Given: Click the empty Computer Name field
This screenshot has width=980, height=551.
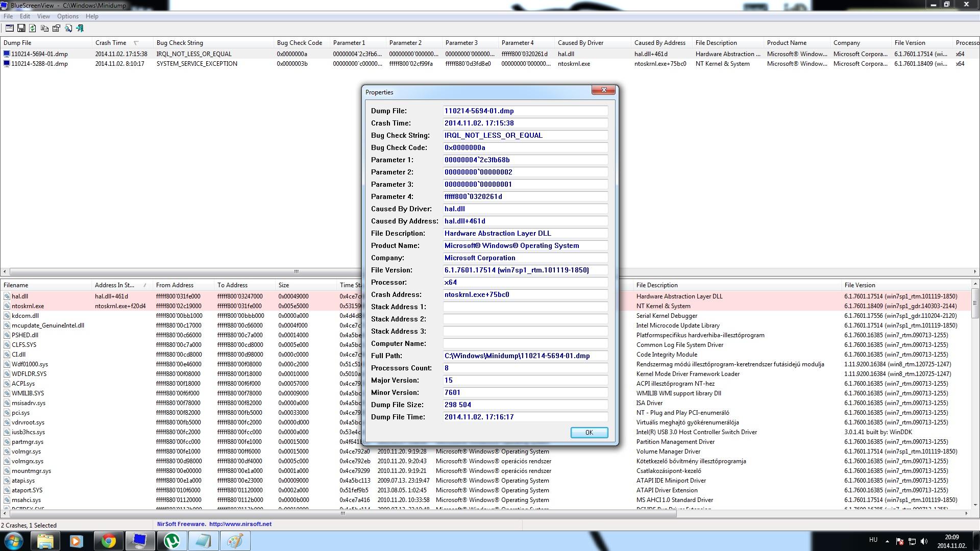Looking at the screenshot, I should click(525, 343).
